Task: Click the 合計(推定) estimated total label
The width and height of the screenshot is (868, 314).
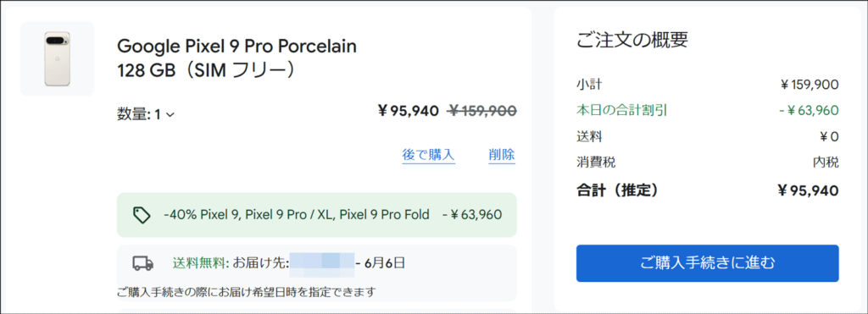Action: [617, 190]
